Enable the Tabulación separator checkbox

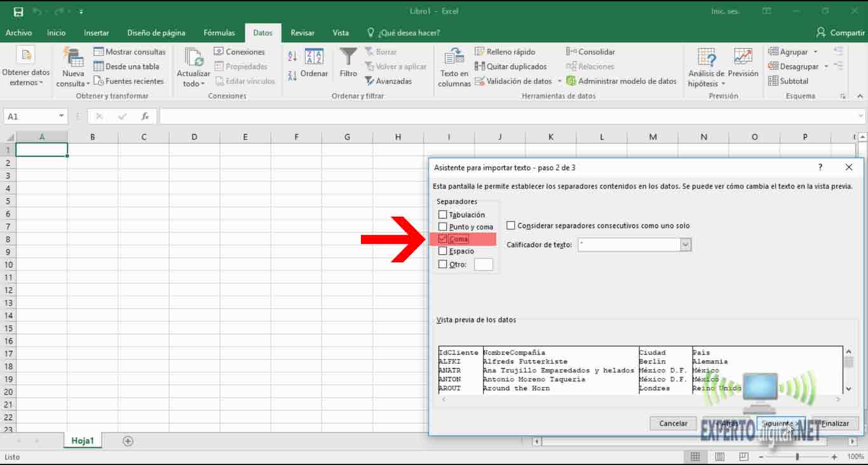443,215
